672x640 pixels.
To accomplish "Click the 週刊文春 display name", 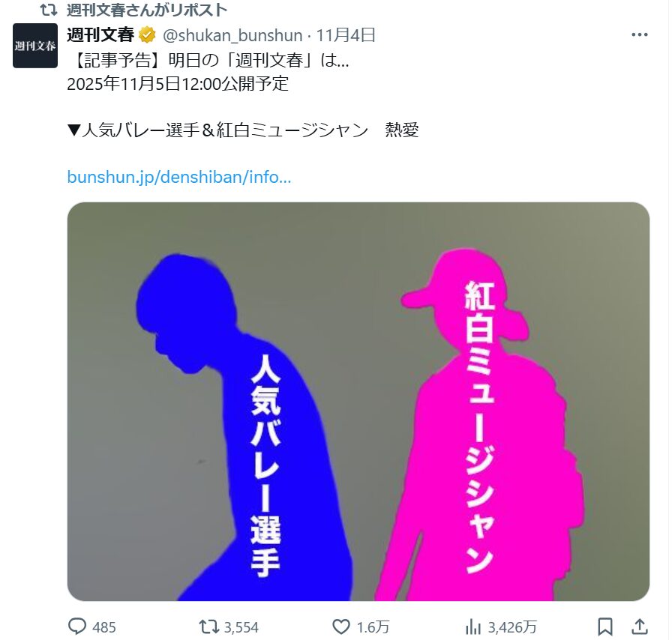I will point(100,34).
